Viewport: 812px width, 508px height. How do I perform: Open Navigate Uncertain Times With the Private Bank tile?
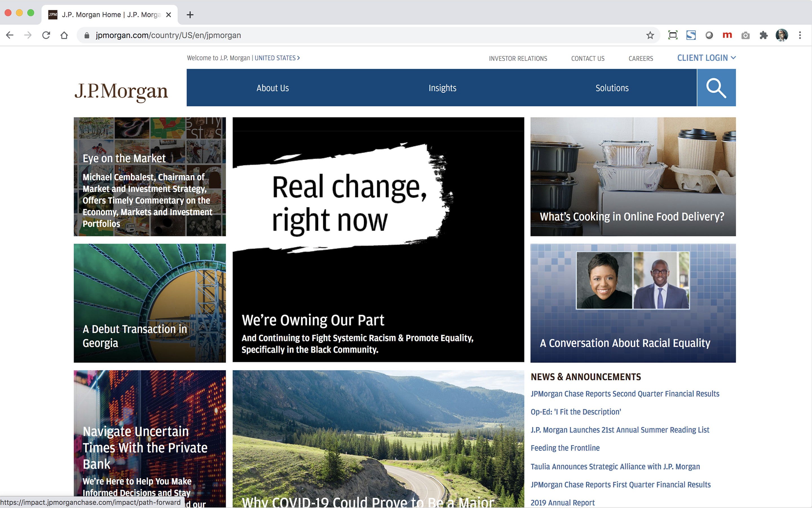pyautogui.click(x=150, y=439)
